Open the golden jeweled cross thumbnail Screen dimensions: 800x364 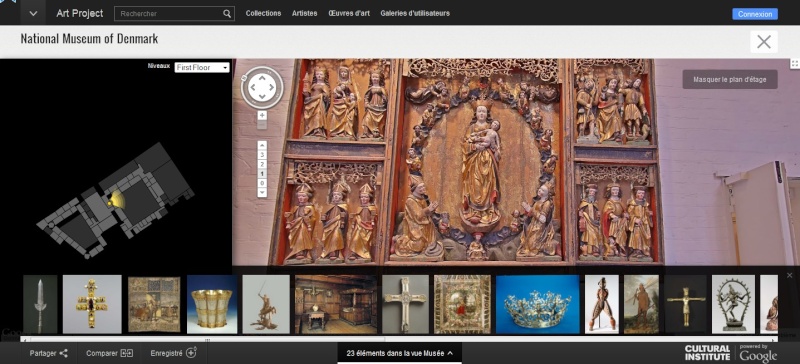click(92, 304)
